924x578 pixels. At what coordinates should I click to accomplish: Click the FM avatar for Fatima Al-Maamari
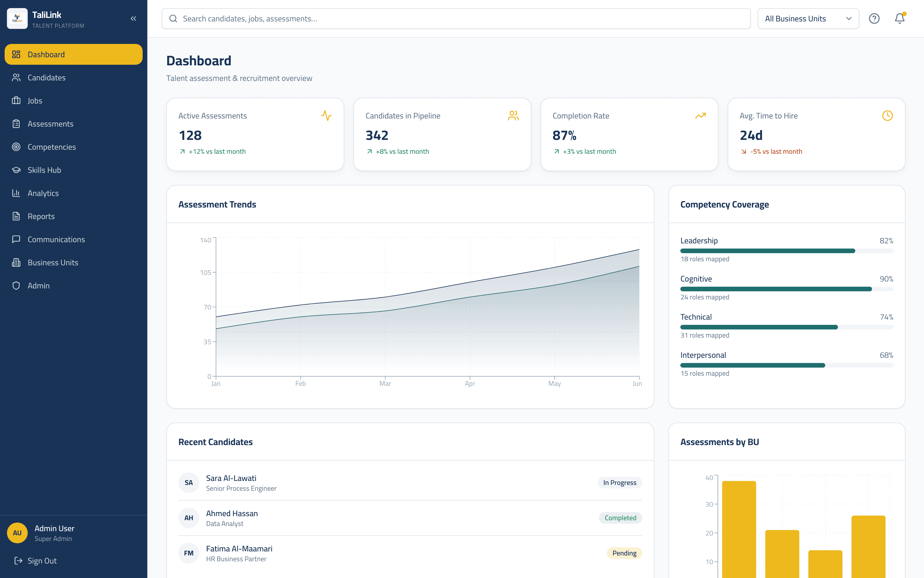[x=189, y=553]
